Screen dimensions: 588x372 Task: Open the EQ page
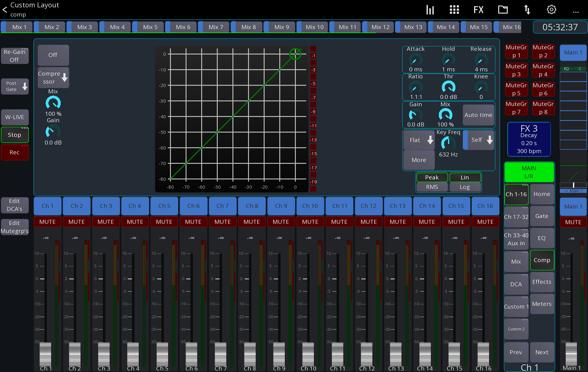[542, 238]
